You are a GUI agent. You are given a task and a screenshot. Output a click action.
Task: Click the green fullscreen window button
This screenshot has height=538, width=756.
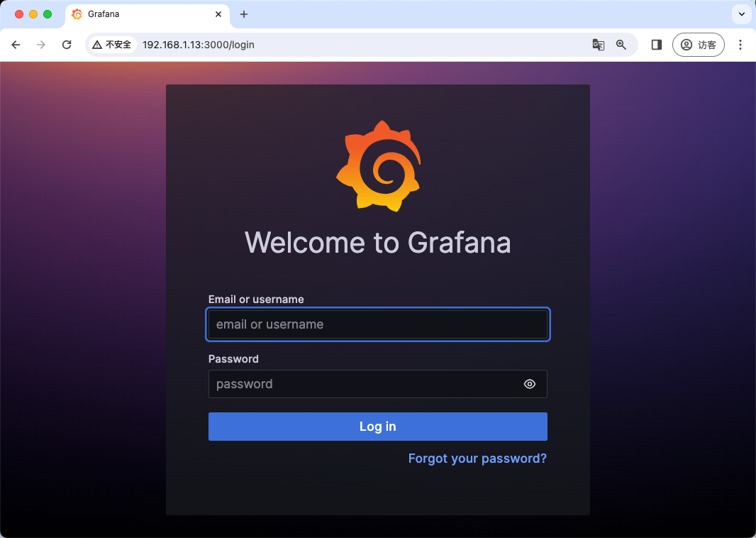tap(48, 14)
